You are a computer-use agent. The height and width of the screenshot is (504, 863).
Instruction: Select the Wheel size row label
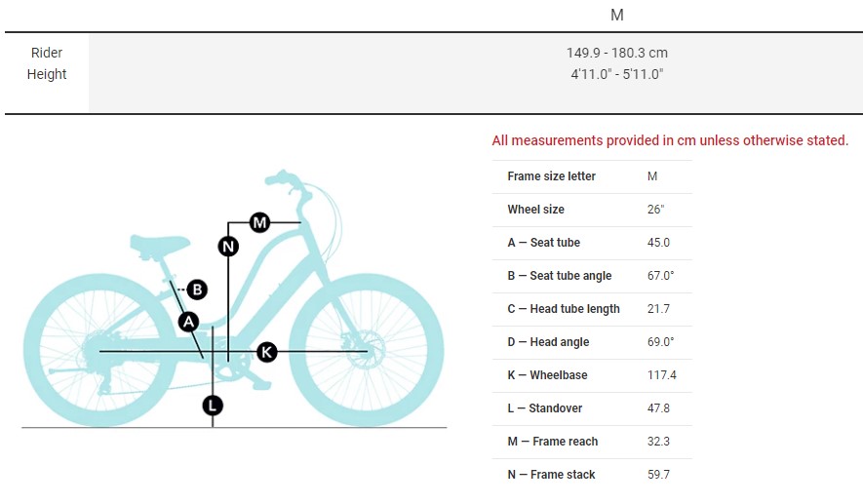[x=535, y=210]
